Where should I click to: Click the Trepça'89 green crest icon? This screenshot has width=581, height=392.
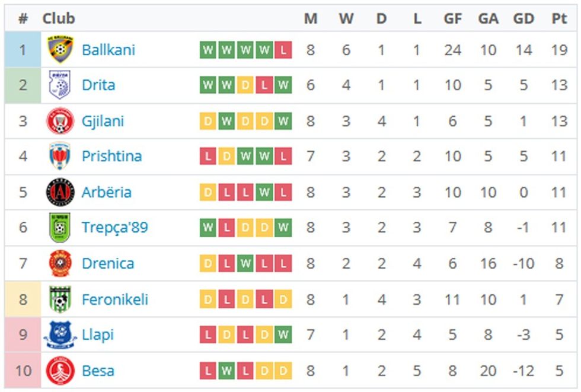(x=60, y=228)
